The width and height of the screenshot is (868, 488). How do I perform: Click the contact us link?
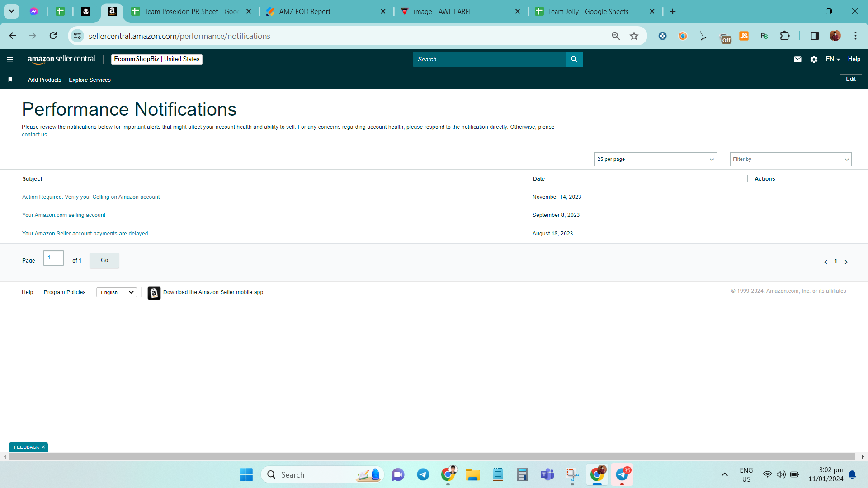34,135
